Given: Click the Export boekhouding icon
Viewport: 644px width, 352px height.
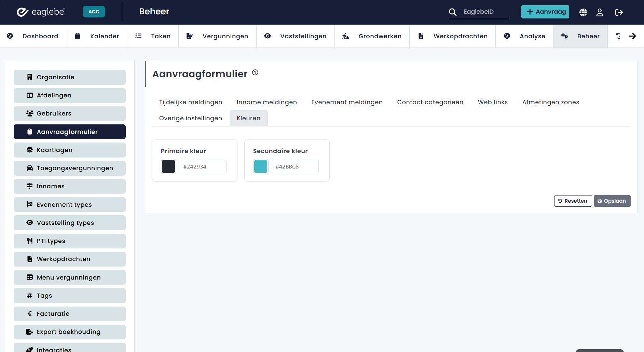Looking at the screenshot, I should [30, 331].
